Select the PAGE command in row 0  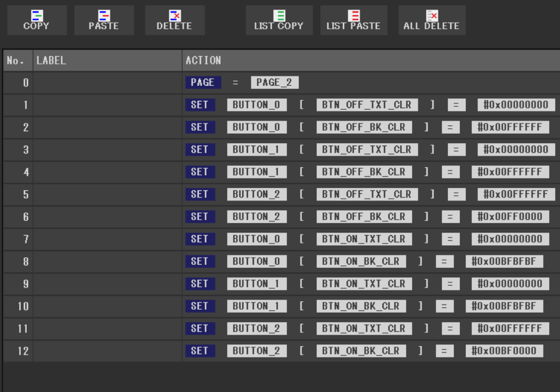[203, 83]
